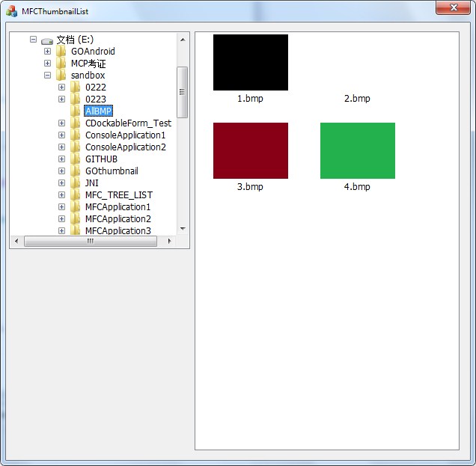Viewport: 476px width, 466px height.
Task: Select the sandbox tree label
Action: [88, 75]
